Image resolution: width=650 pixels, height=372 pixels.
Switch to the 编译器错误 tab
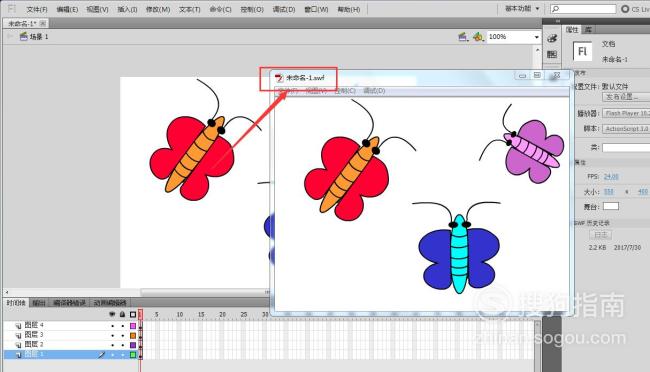[69, 303]
